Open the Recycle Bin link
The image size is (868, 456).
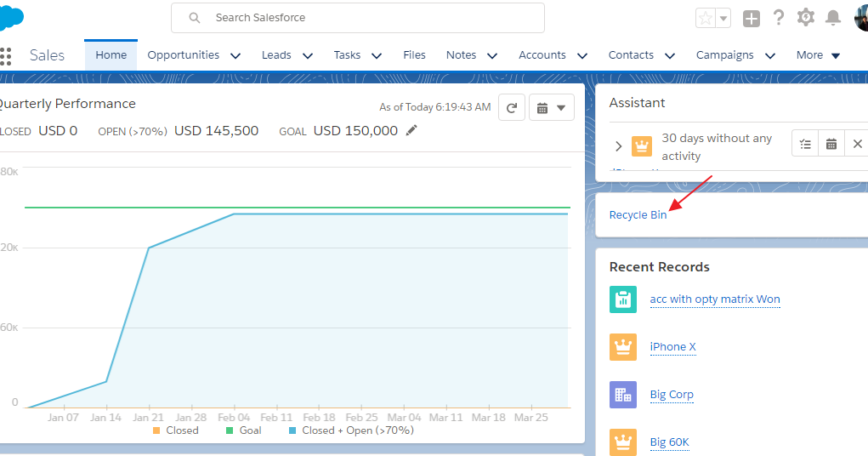[638, 215]
